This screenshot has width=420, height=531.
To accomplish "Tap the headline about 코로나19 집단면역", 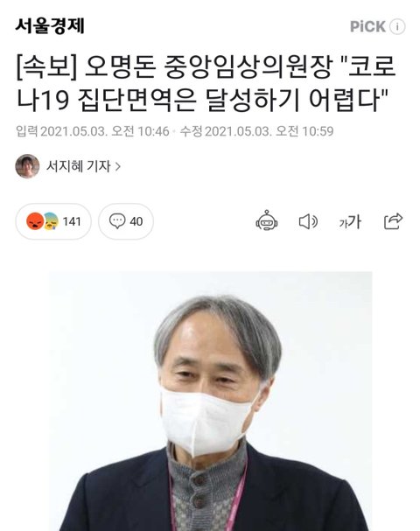I will (206, 82).
